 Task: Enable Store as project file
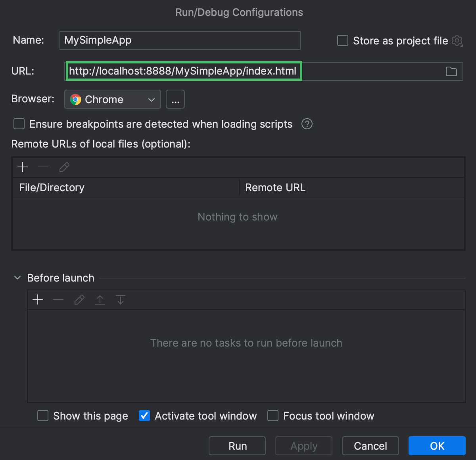(x=342, y=40)
